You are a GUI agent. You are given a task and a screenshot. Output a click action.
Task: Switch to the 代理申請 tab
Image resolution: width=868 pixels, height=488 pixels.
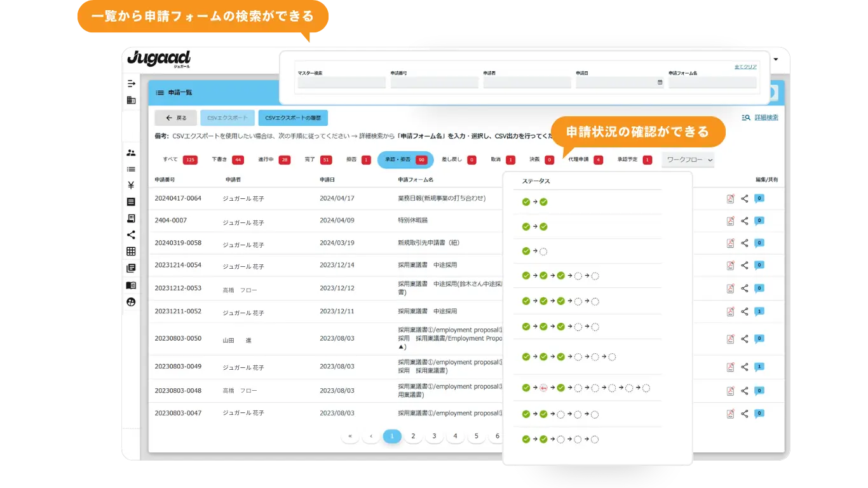585,159
